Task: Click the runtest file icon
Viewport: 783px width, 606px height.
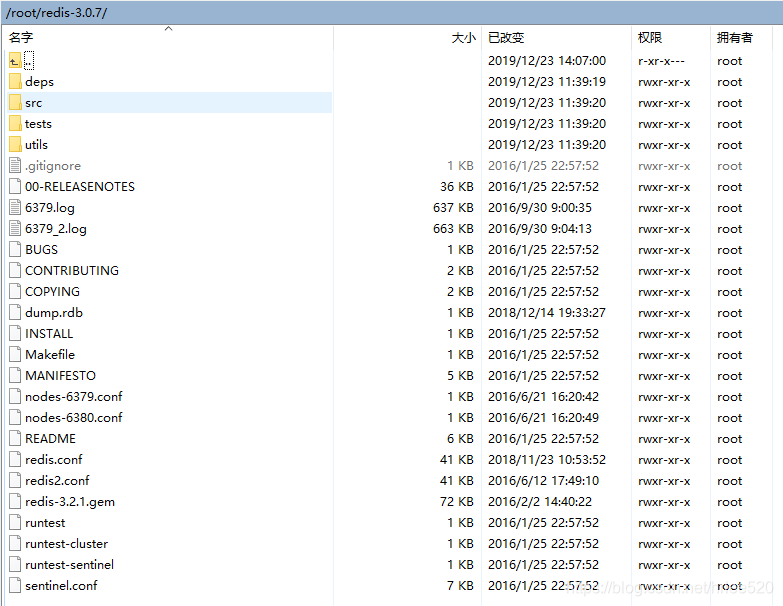Action: click(x=15, y=522)
